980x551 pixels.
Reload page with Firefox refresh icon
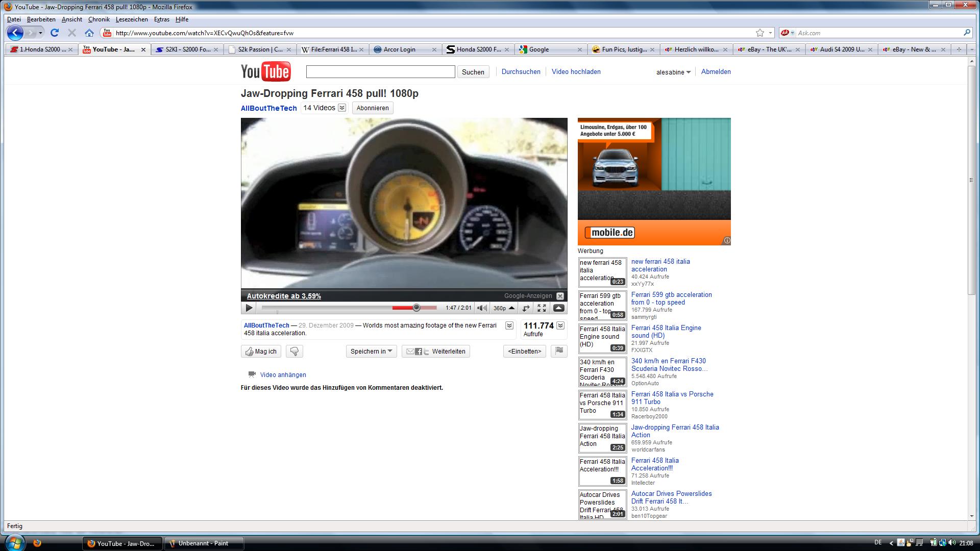point(55,33)
